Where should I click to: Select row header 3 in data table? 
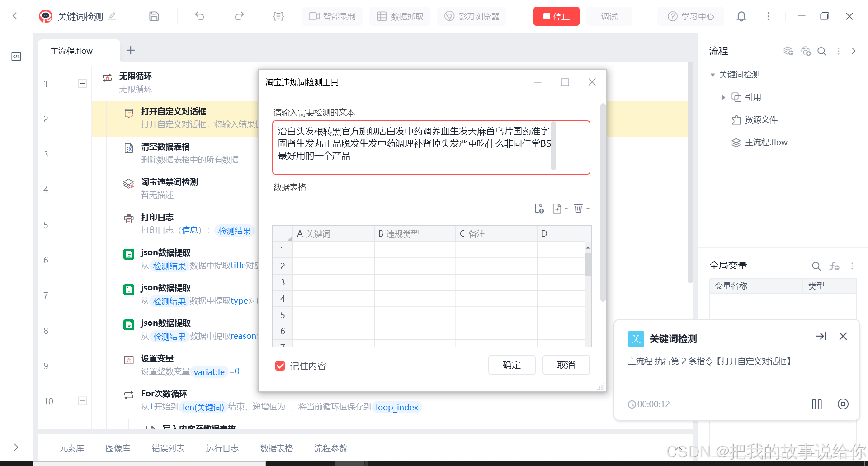[283, 282]
